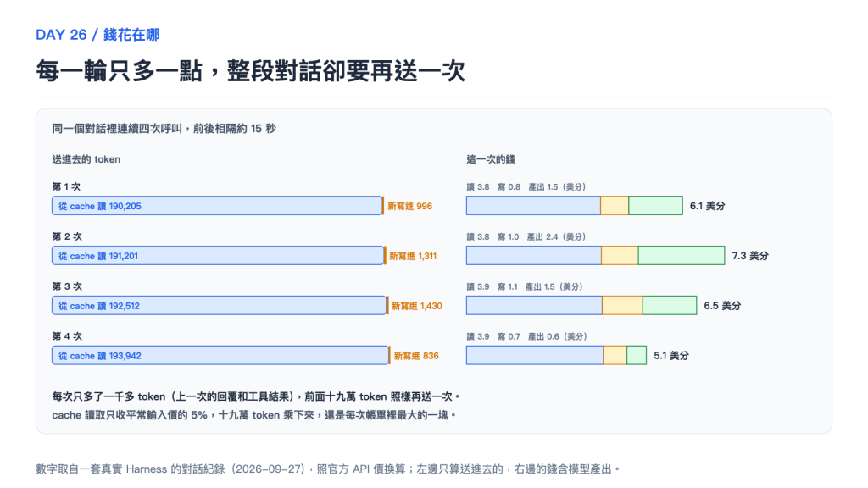
Task: Select the '從 cache 讀 191,201' bar
Action: coord(218,256)
